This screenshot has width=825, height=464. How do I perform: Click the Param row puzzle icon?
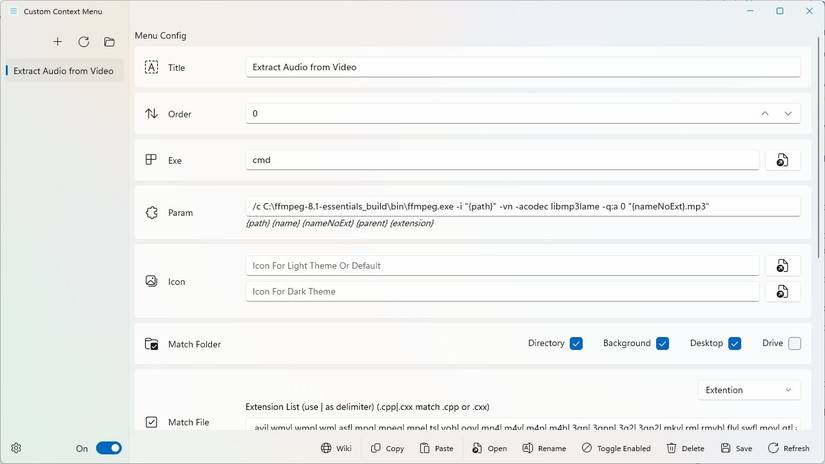[152, 213]
